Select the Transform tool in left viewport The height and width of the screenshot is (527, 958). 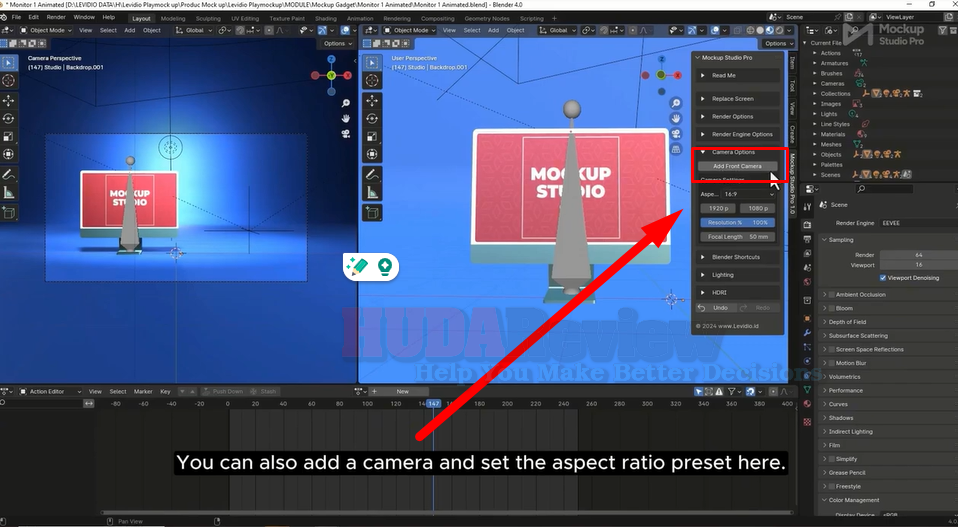(x=9, y=154)
